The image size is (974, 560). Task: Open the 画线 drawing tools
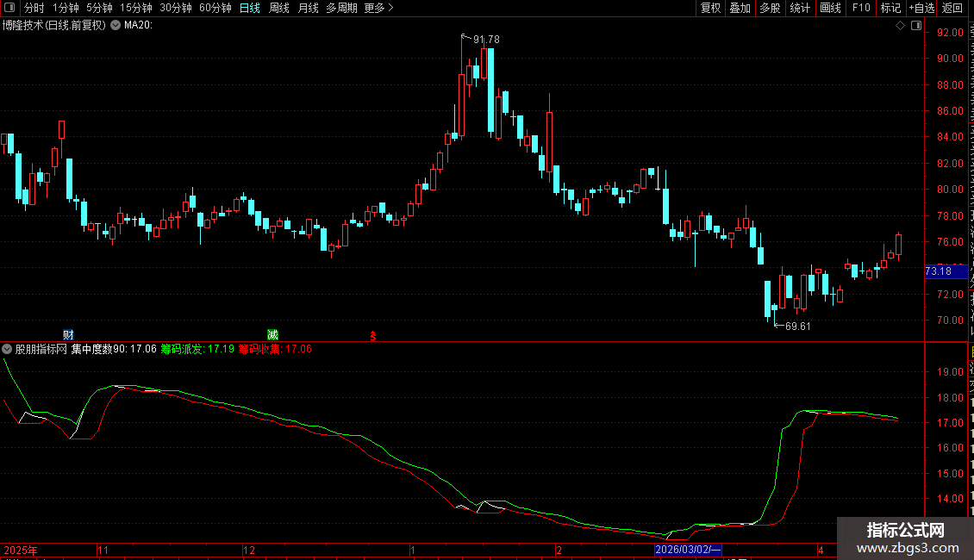pos(831,8)
